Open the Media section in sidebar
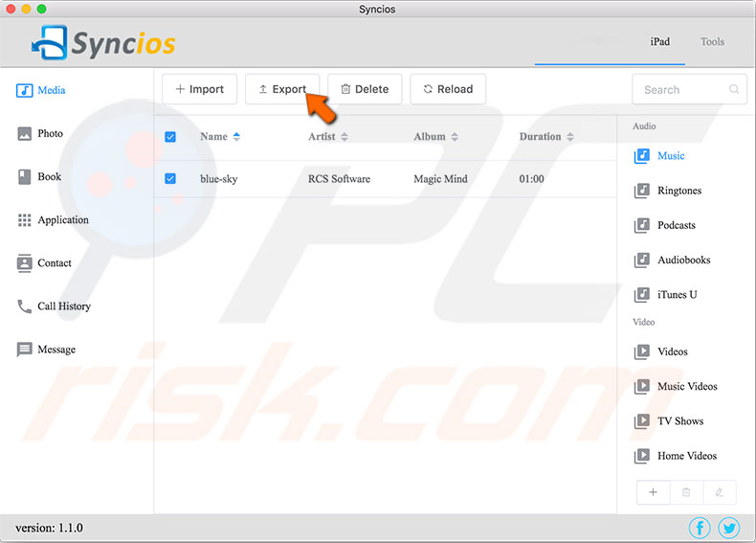The image size is (756, 543). click(41, 90)
